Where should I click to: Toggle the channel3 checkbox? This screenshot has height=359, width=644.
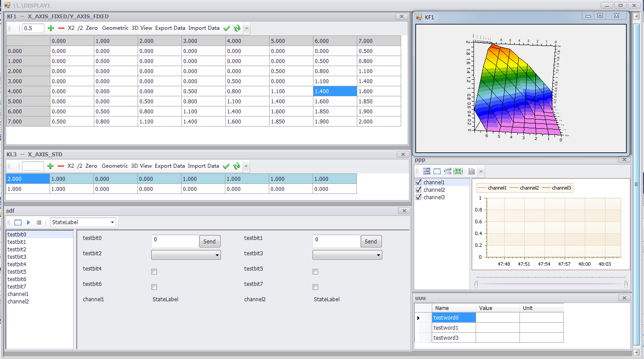[x=419, y=197]
